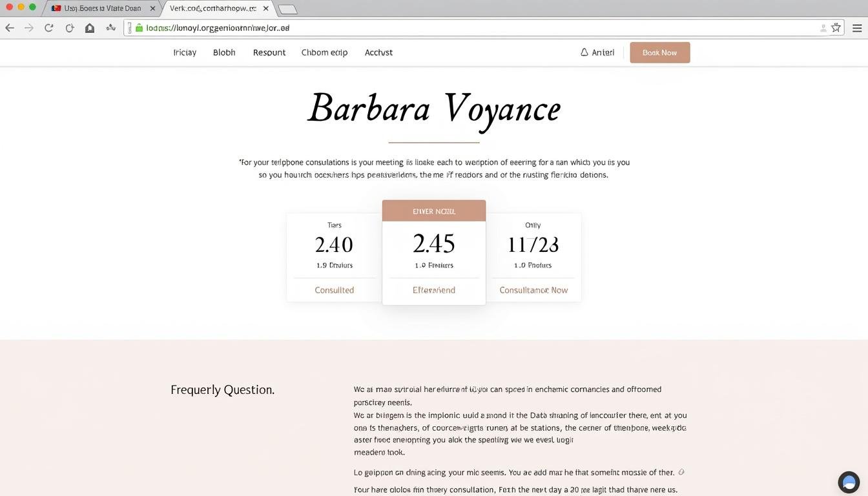Bookmark the page using the star icon
Screen dimensions: 868x496
pos(836,28)
